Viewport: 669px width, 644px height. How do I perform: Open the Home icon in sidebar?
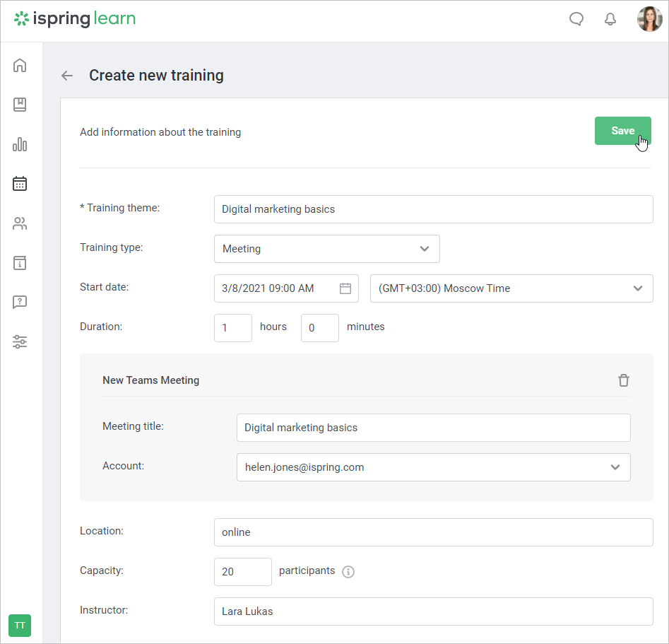pos(20,66)
